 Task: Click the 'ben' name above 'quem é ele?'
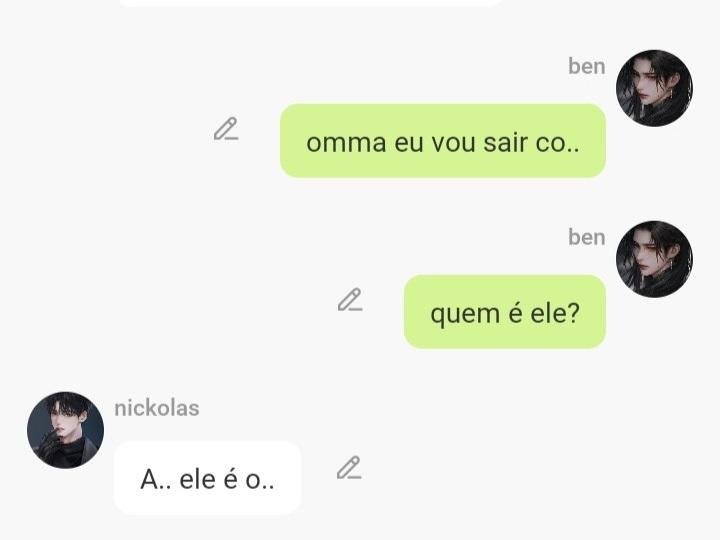587,237
